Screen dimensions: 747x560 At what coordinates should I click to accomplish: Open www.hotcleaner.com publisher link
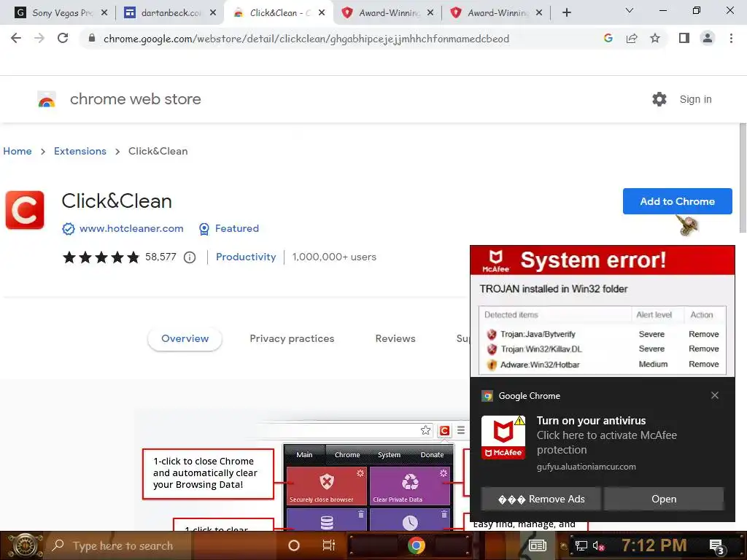[x=131, y=228]
